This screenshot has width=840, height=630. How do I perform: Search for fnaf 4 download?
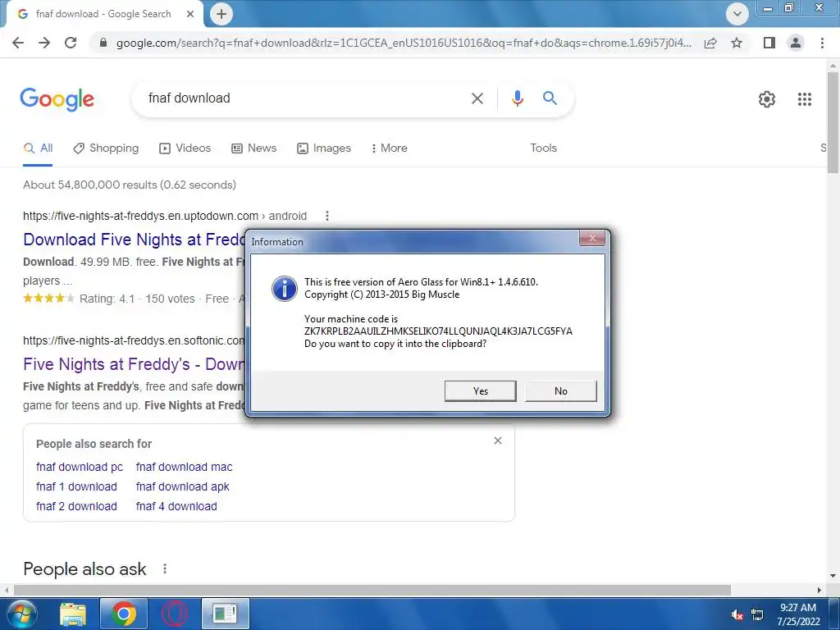177,507
